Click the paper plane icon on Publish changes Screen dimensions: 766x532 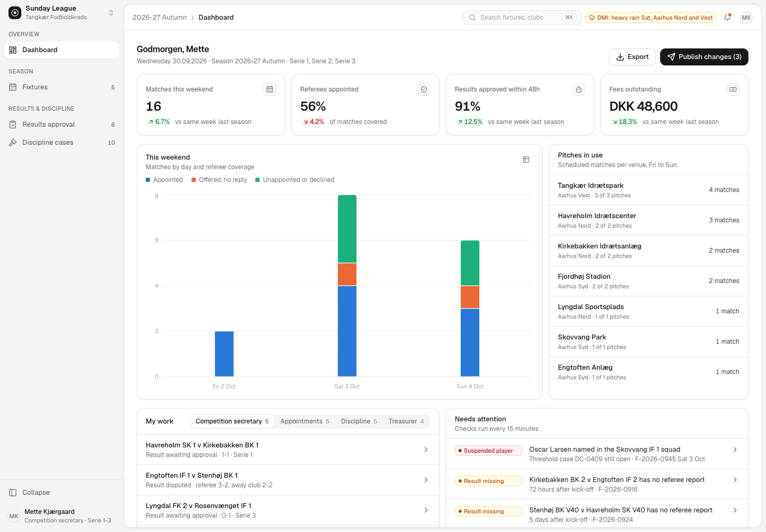tap(671, 57)
